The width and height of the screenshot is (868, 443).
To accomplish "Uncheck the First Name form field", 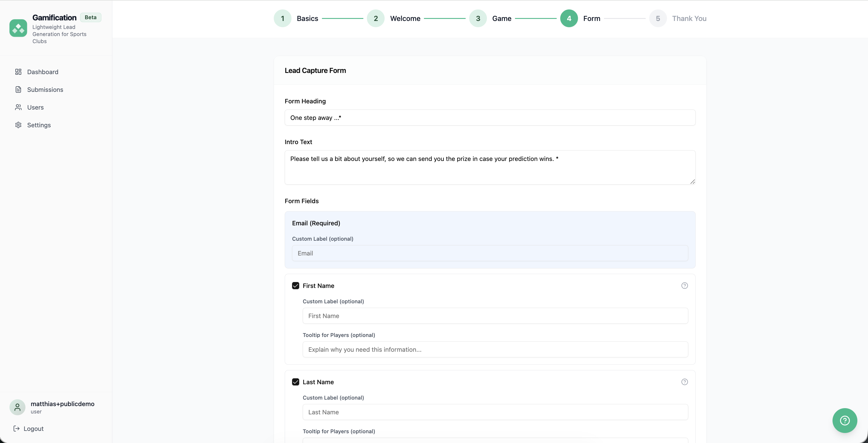I will 296,285.
